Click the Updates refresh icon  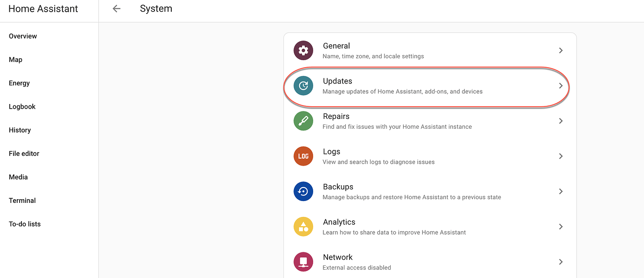pyautogui.click(x=303, y=86)
